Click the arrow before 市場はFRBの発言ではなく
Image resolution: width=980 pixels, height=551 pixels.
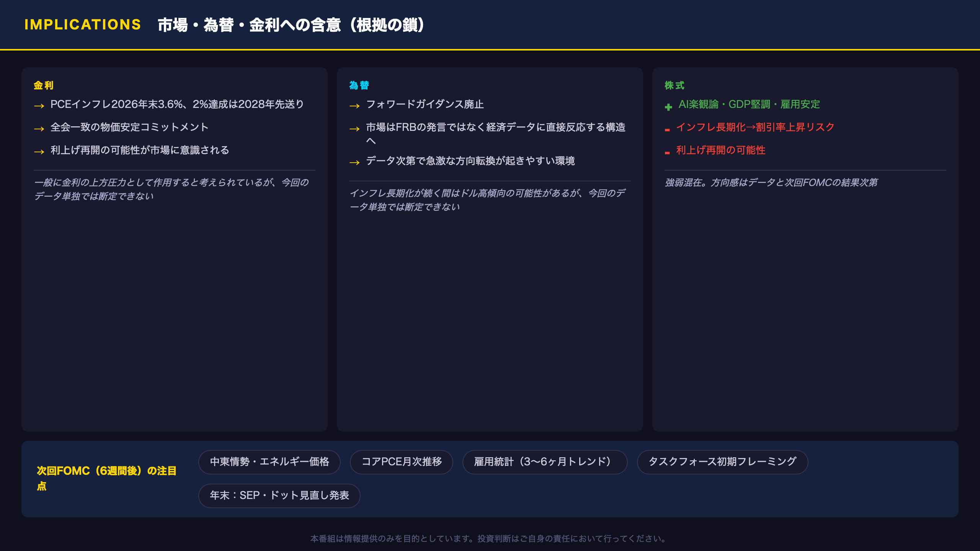[354, 129]
